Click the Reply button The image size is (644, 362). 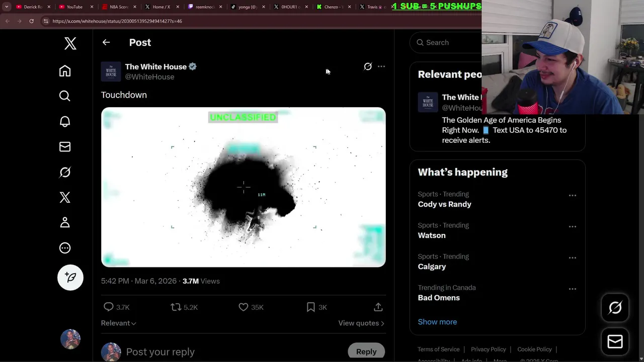click(x=366, y=351)
